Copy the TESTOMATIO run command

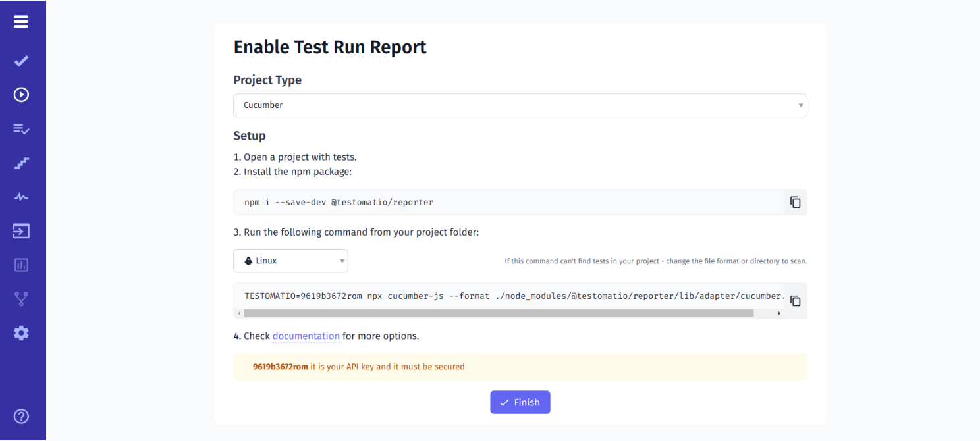pos(795,300)
